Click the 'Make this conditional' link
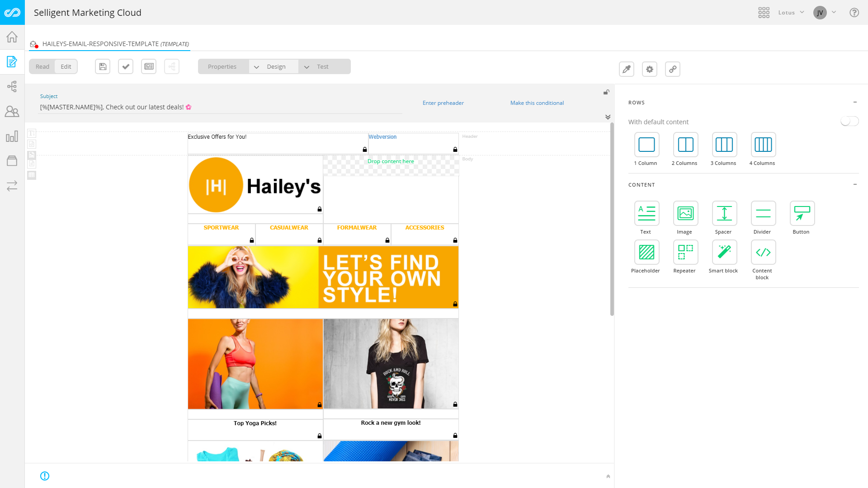Viewport: 868px width, 488px height. pyautogui.click(x=537, y=103)
